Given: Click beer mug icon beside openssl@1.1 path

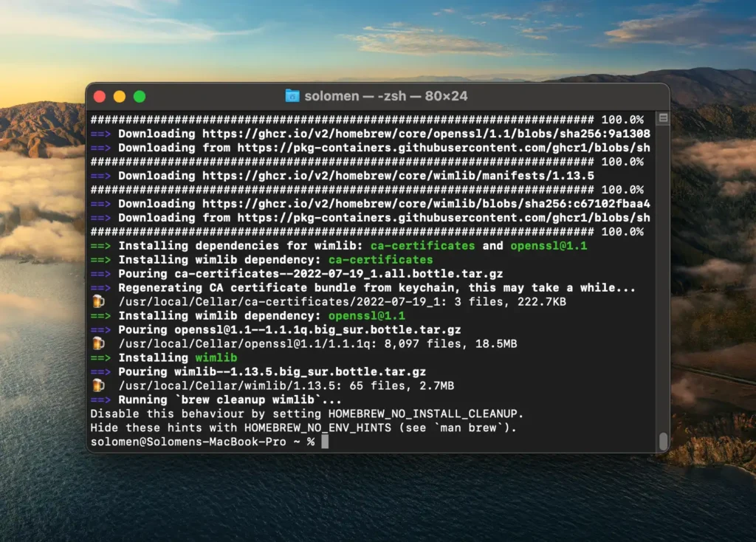Looking at the screenshot, I should [x=98, y=343].
